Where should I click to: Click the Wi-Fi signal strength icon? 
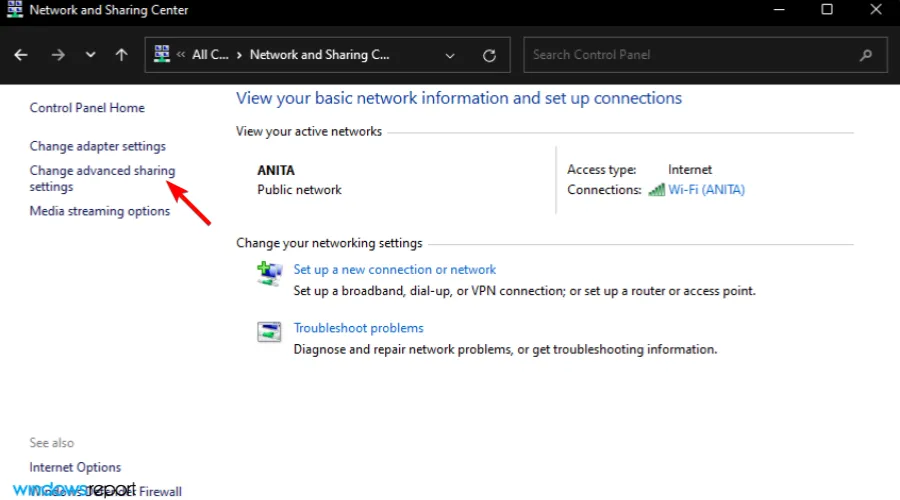point(656,190)
